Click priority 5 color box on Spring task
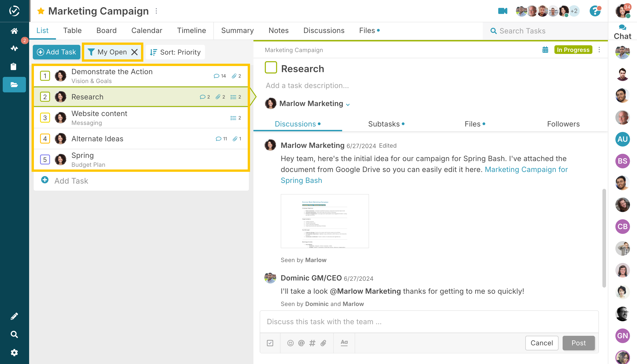 45,159
